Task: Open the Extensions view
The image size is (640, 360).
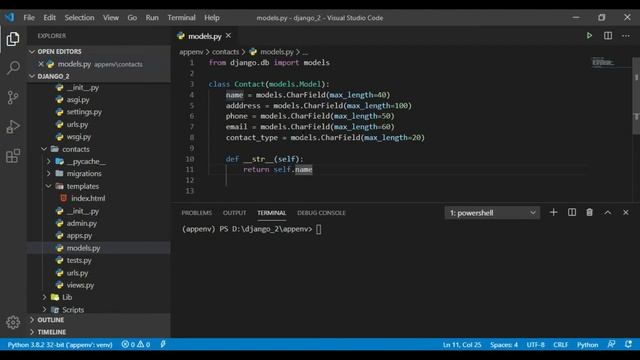Action: pyautogui.click(x=13, y=156)
